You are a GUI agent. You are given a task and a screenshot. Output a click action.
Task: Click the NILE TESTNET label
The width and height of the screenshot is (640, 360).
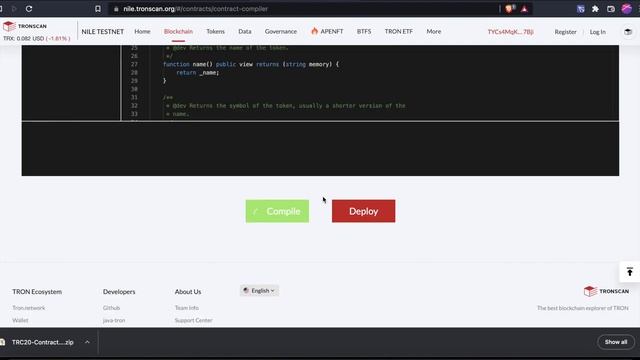[x=102, y=31]
